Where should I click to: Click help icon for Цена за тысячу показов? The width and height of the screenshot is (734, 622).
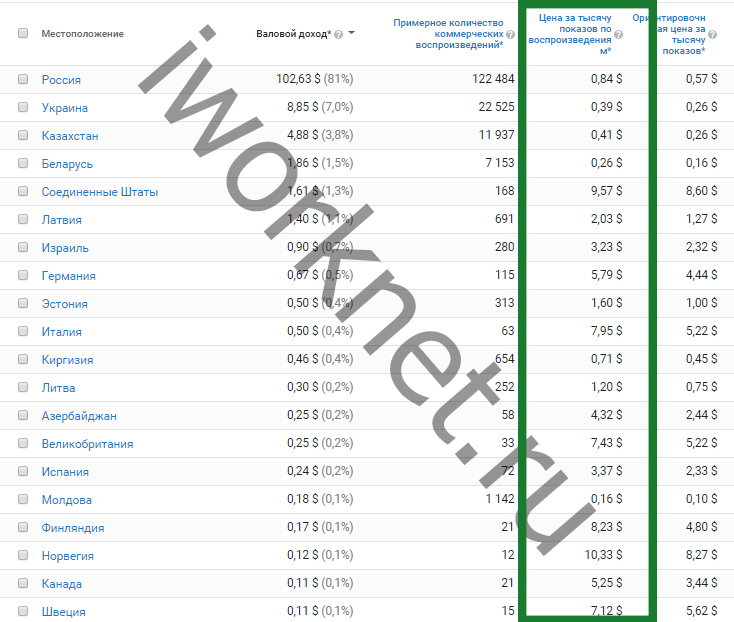(x=618, y=34)
